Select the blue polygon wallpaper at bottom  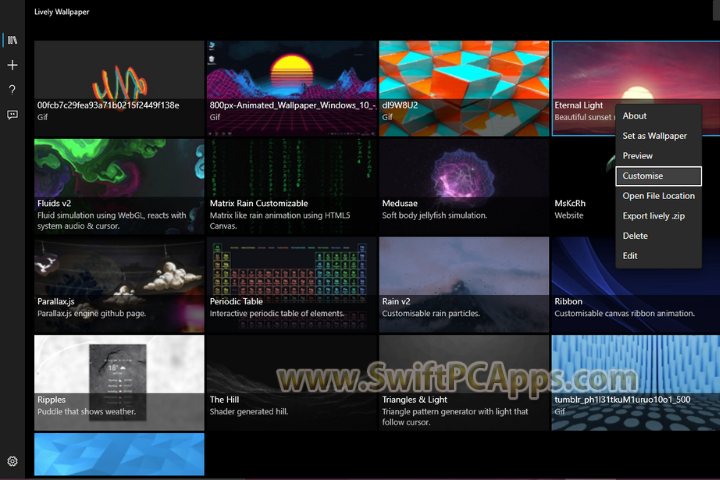[119, 454]
